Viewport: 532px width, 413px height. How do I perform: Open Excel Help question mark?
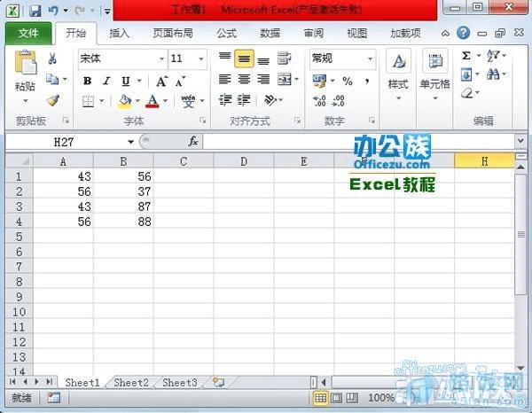463,33
